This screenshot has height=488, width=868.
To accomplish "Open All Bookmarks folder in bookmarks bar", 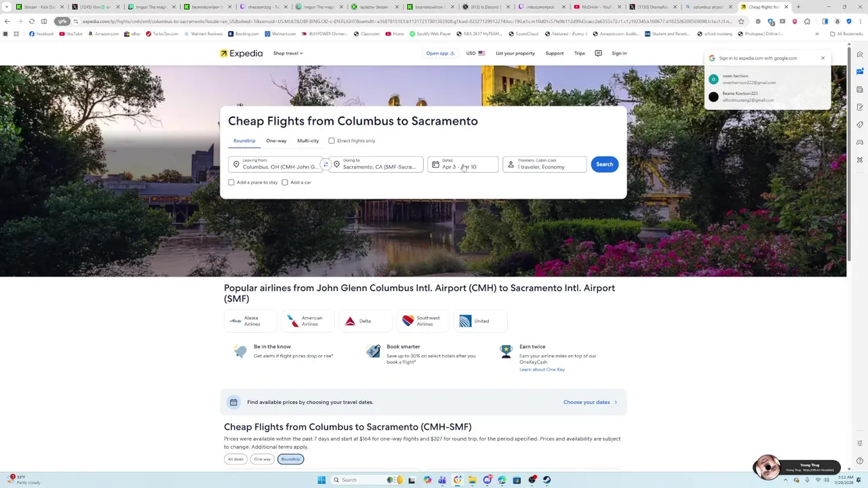I will 846,34.
